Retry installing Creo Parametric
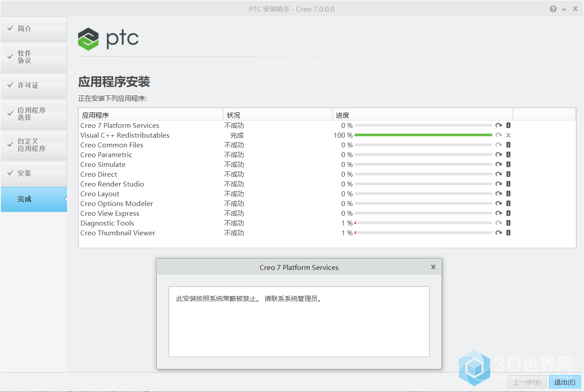Image resolution: width=584 pixels, height=392 pixels. 498,154
